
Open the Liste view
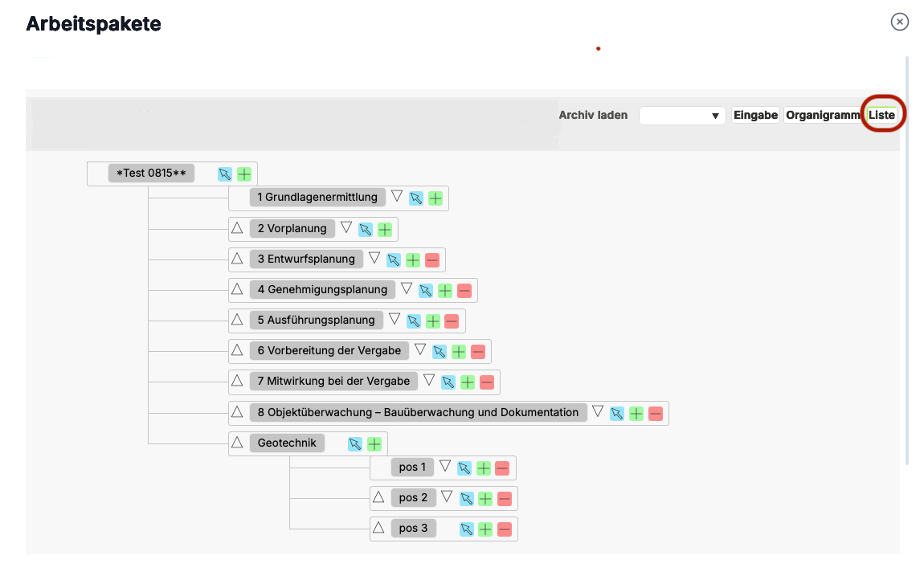(881, 116)
